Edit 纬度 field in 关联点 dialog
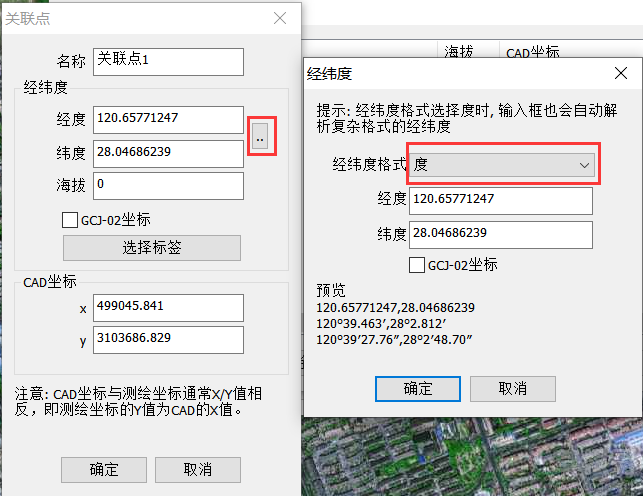 coord(169,154)
